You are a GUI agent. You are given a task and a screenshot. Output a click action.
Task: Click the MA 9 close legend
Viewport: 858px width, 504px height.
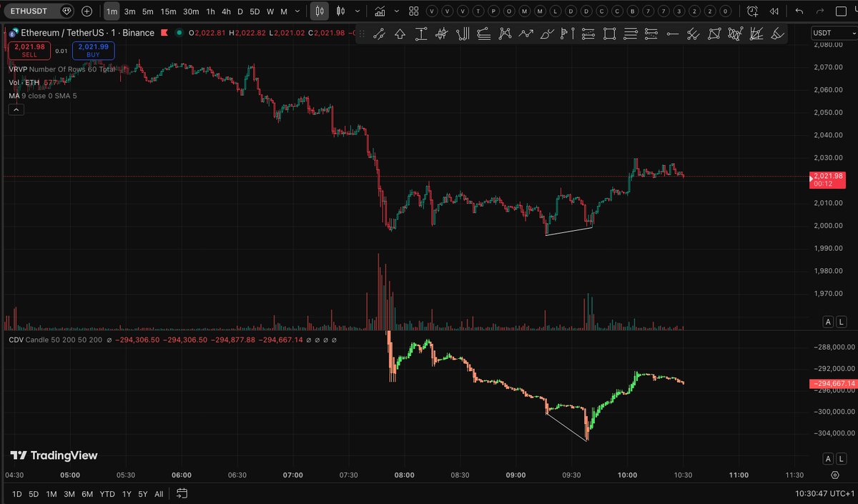click(x=43, y=96)
